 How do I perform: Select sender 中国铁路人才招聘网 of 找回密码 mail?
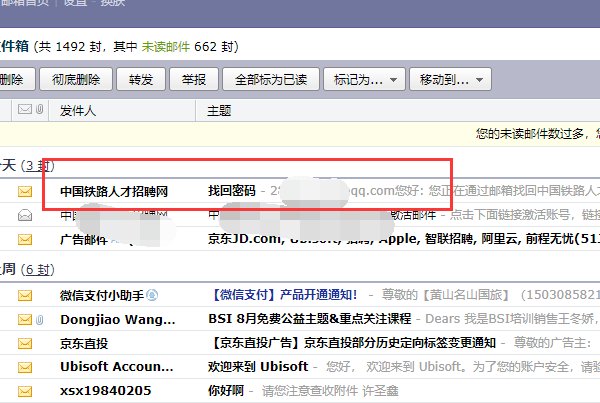click(x=114, y=191)
